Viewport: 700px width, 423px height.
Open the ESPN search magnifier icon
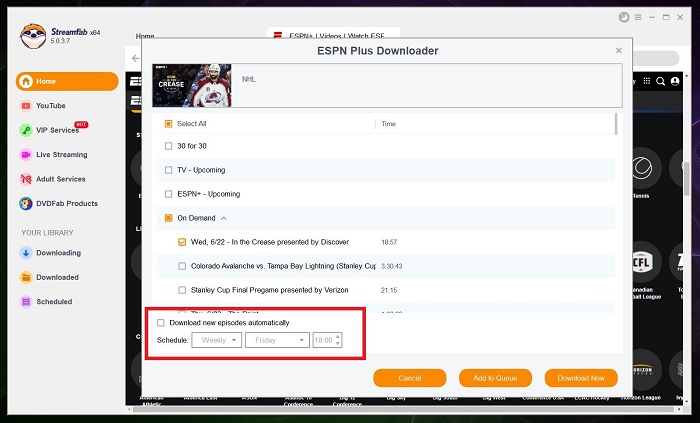pyautogui.click(x=660, y=81)
